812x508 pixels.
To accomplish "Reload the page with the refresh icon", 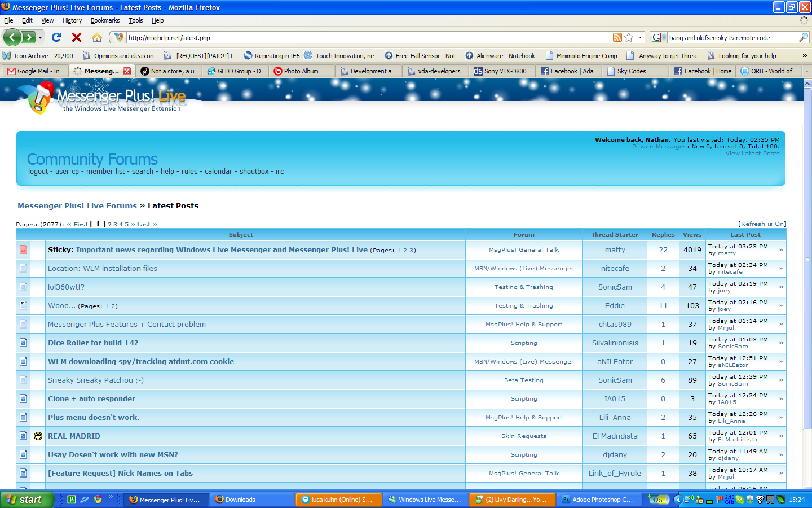I will 56,37.
